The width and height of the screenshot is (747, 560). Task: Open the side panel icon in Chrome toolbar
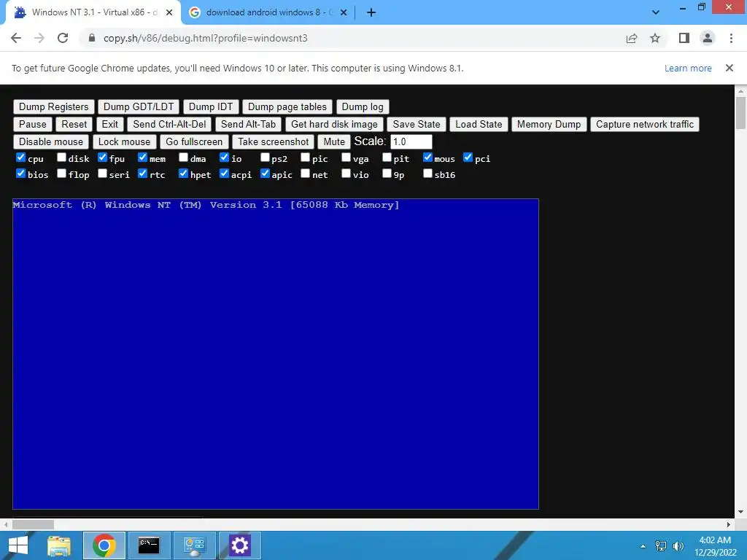(x=684, y=38)
